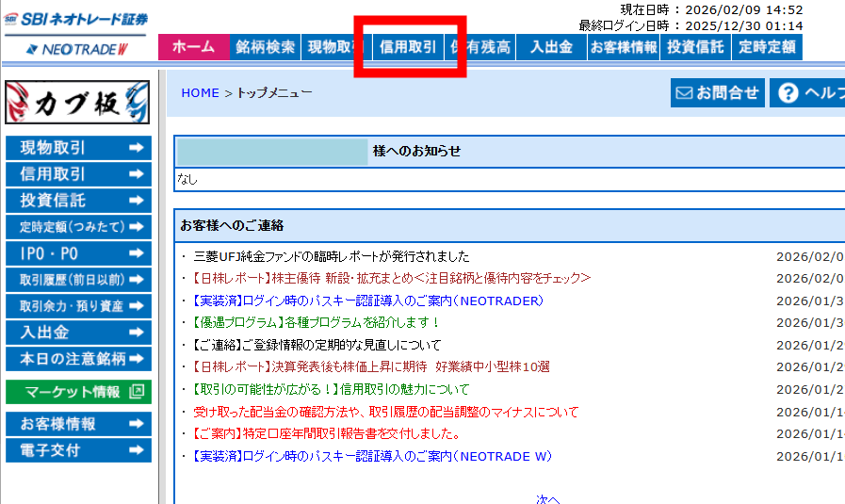This screenshot has width=845, height=504.
Task: Click the 次へ pagination link
Action: [x=547, y=499]
